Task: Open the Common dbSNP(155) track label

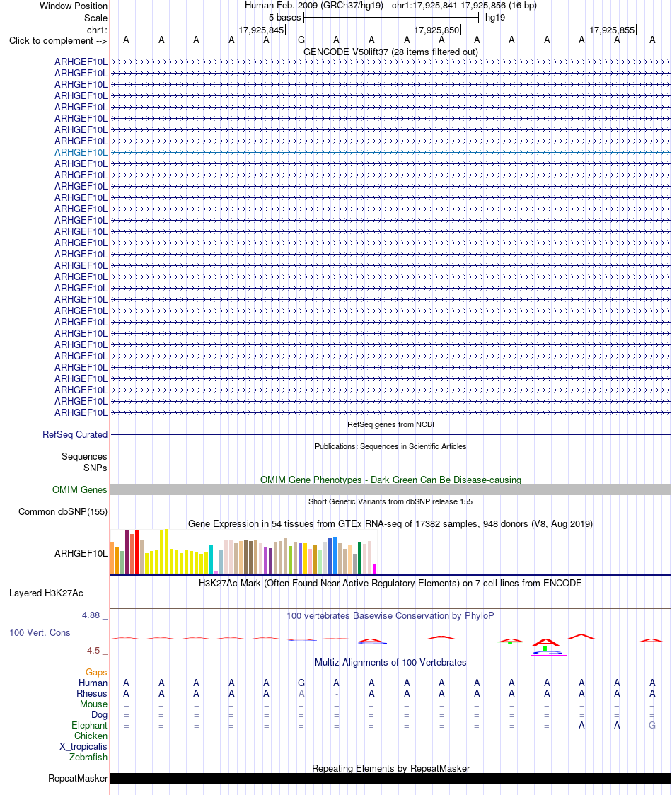Action: tap(63, 511)
